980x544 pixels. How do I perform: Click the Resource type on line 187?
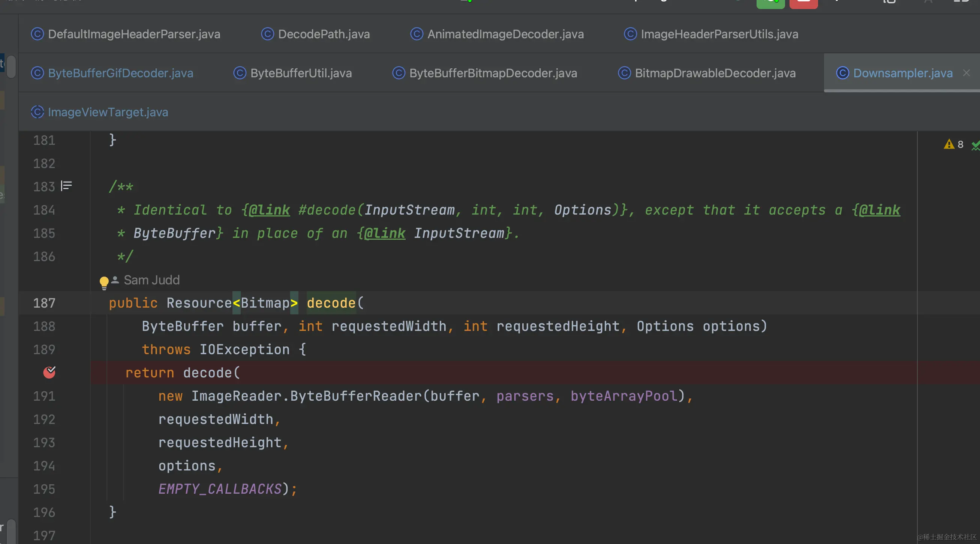click(199, 303)
